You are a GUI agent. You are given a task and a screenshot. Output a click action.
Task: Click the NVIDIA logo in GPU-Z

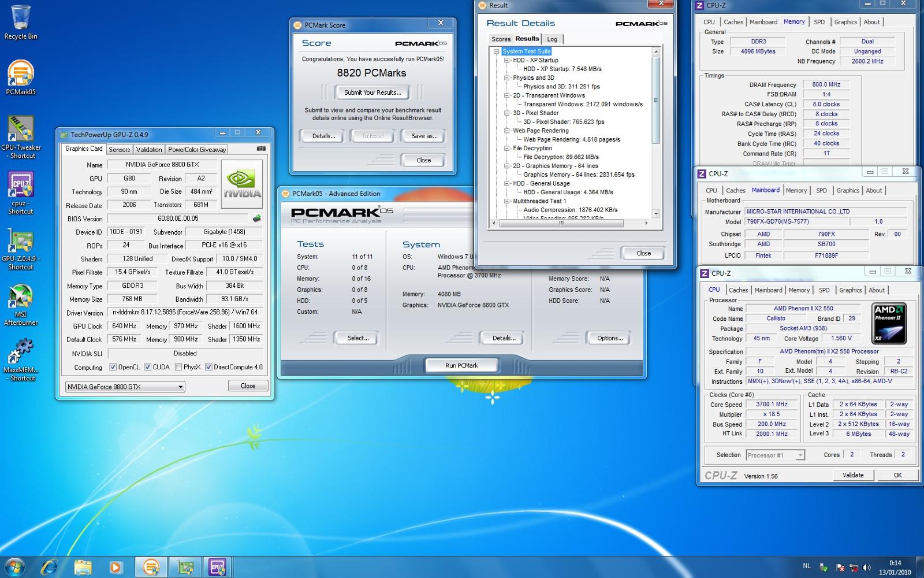[242, 184]
